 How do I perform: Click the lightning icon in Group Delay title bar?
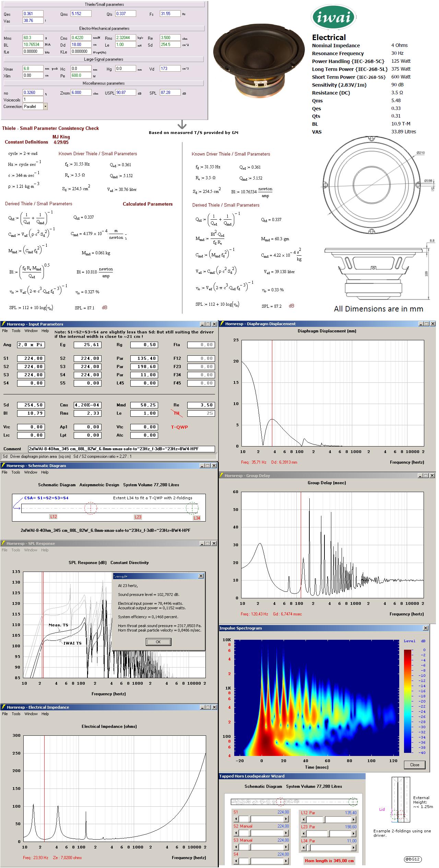(x=222, y=475)
